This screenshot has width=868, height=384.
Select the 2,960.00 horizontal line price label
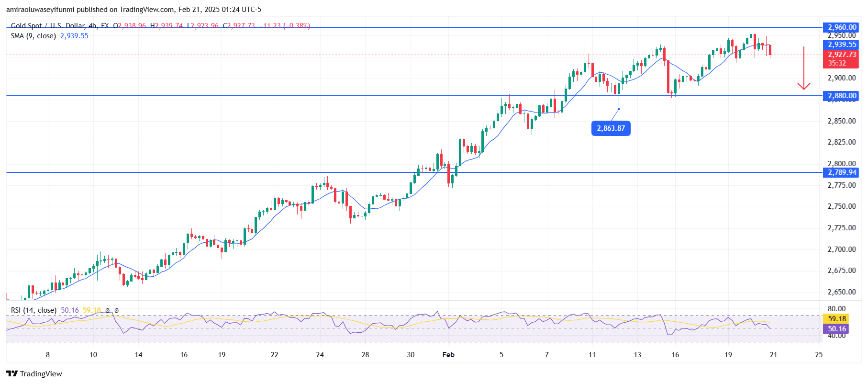click(842, 27)
